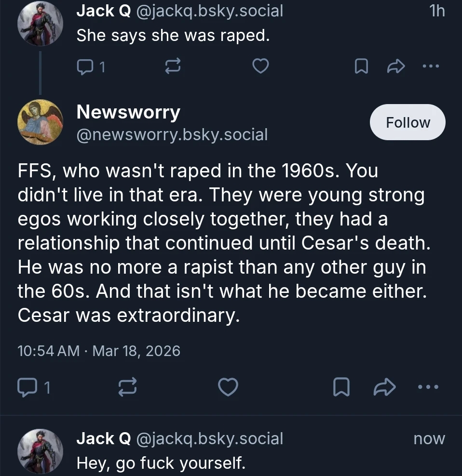Viewport: 462px width, 476px height.
Task: Share the Newsworry post
Action: pos(385,387)
